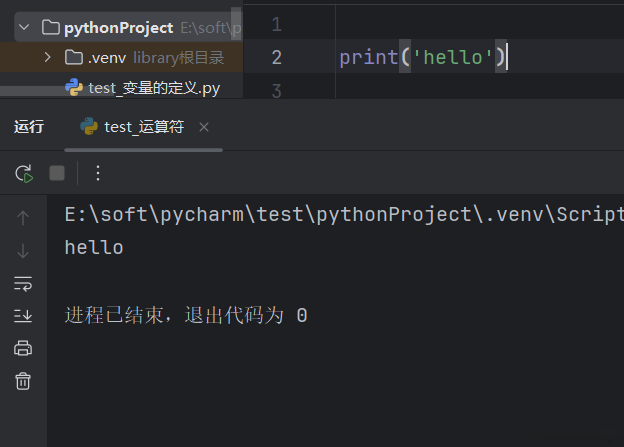Click line number 2 in the gutter
The width and height of the screenshot is (624, 447).
point(276,58)
